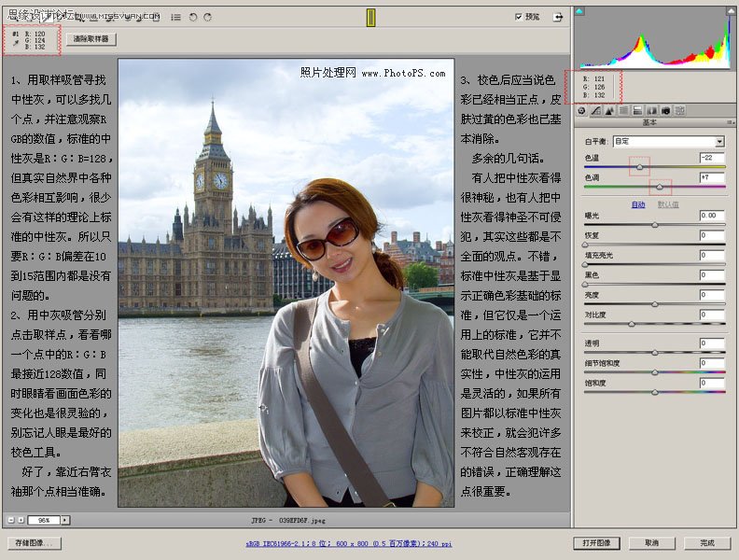Click the color sampler point on the sleeve
Screen dimensions: 739x560
[263, 407]
